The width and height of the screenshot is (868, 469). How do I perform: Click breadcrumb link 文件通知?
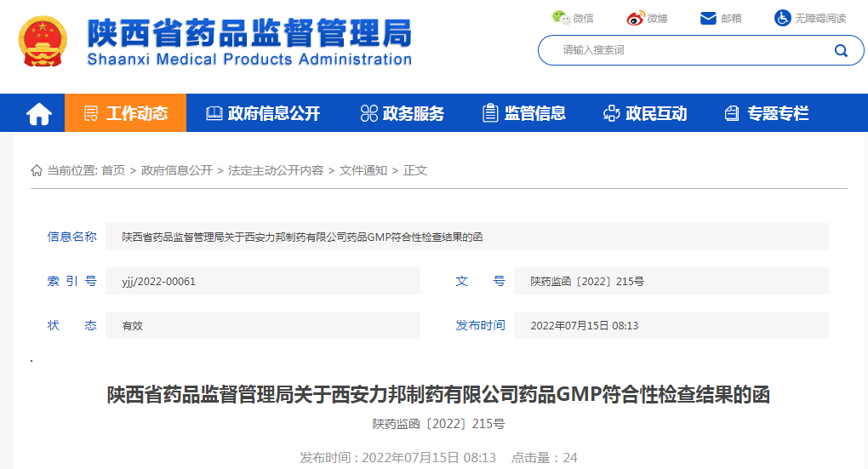363,170
